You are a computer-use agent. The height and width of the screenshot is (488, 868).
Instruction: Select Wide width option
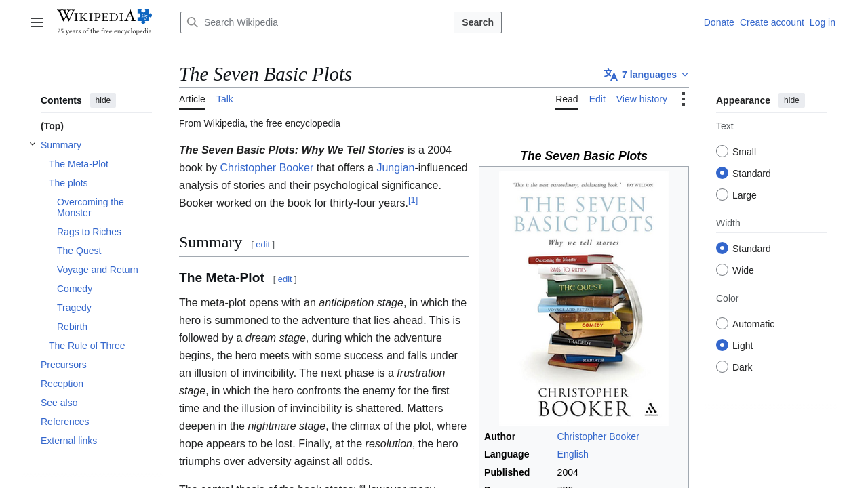(722, 270)
